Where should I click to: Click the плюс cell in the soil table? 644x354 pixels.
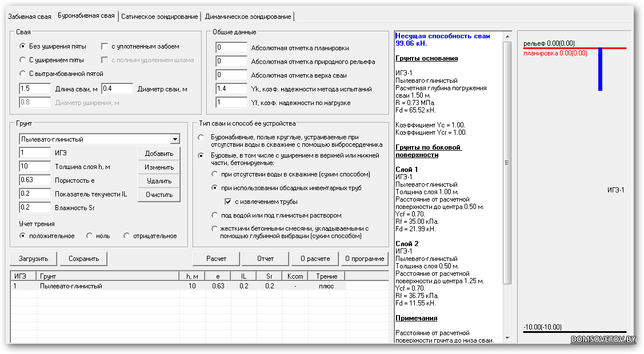[326, 286]
